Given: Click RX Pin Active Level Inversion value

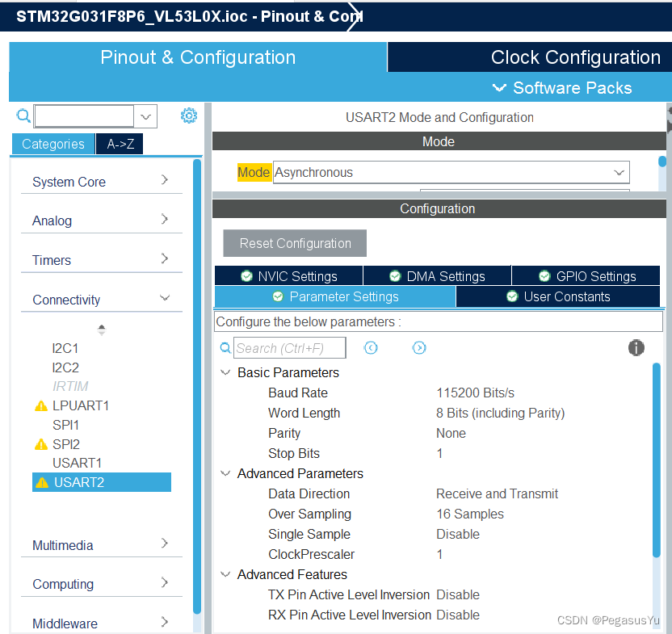Looking at the screenshot, I should tap(458, 615).
